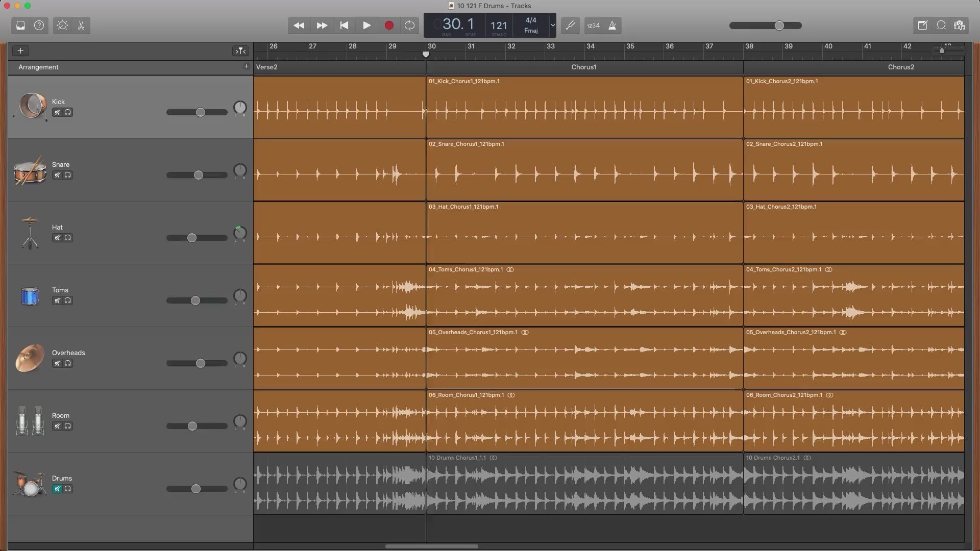
Task: Open the Editors scissors button
Action: 81,26
